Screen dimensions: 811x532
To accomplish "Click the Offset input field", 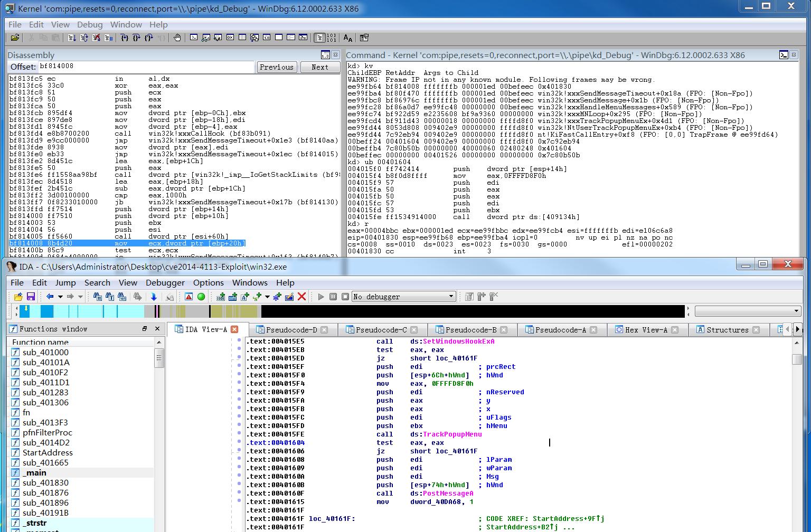I will [x=146, y=66].
